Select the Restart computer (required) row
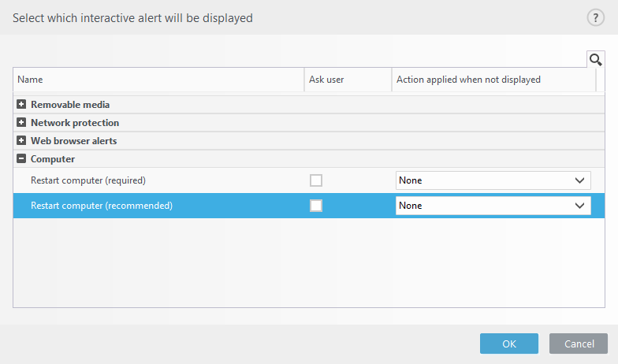 309,180
